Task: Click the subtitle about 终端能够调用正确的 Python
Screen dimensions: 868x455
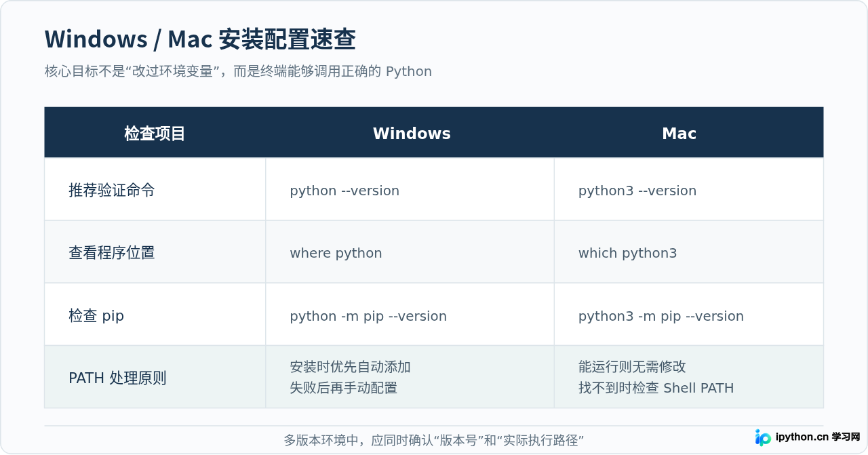Action: [238, 71]
